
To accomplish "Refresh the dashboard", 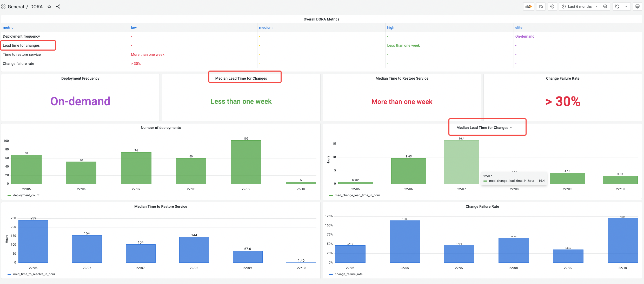I will click(x=617, y=6).
